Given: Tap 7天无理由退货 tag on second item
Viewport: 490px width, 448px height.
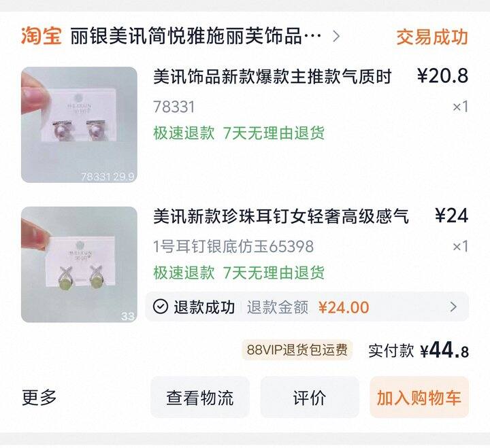Looking at the screenshot, I should point(274,273).
